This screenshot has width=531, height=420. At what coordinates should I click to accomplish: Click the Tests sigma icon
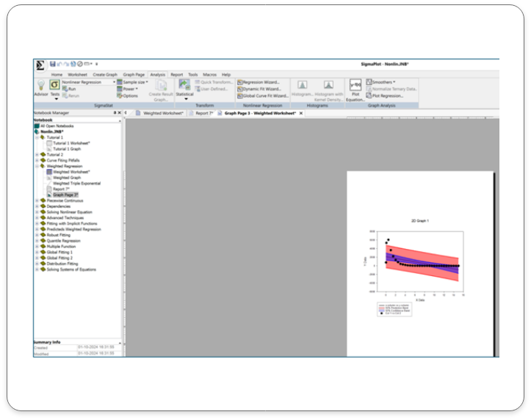point(55,86)
